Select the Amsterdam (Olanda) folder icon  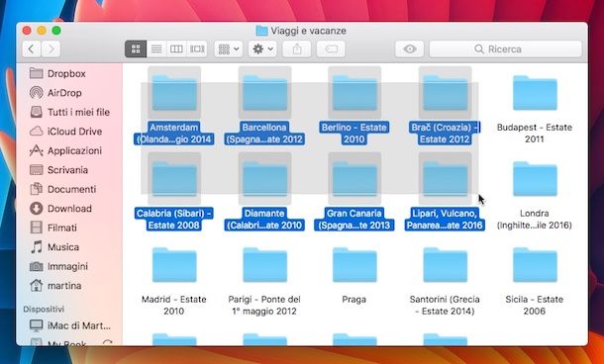174,93
